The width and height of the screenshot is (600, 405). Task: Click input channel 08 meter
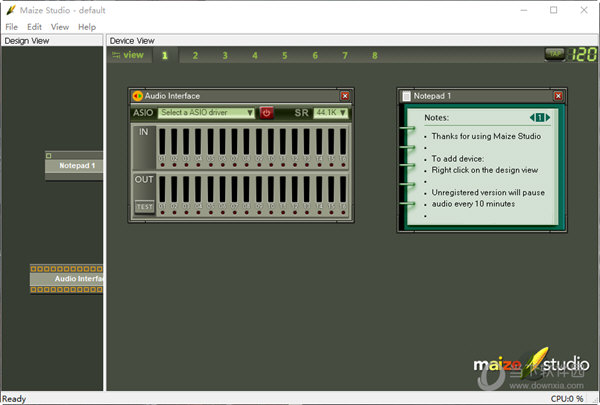pos(246,142)
